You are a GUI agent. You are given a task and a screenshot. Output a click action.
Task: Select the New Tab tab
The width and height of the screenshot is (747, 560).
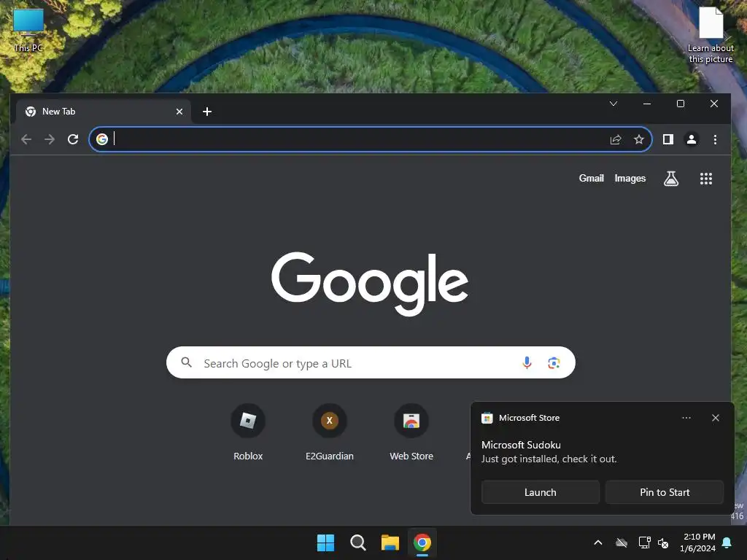tap(104, 112)
